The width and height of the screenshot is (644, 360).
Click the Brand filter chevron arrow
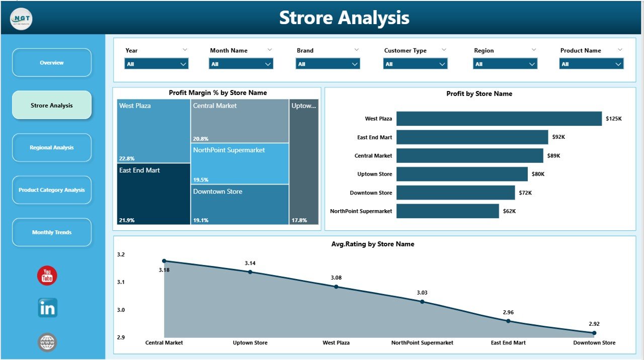[356, 50]
